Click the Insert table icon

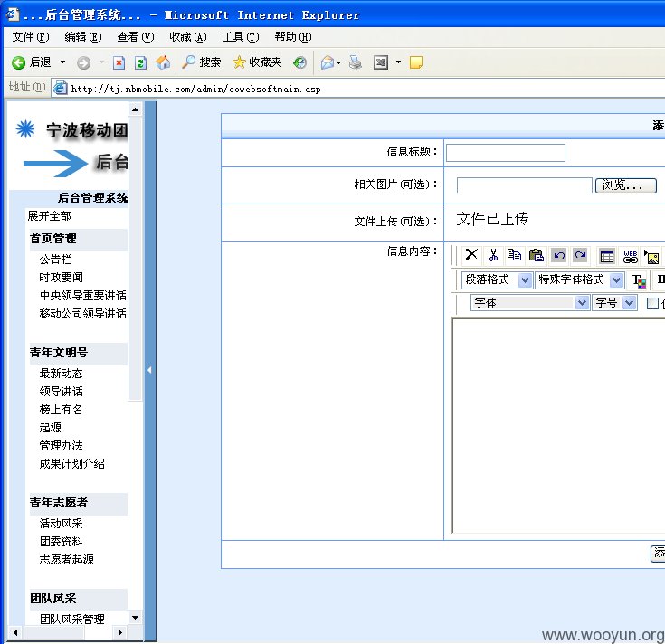(x=607, y=256)
